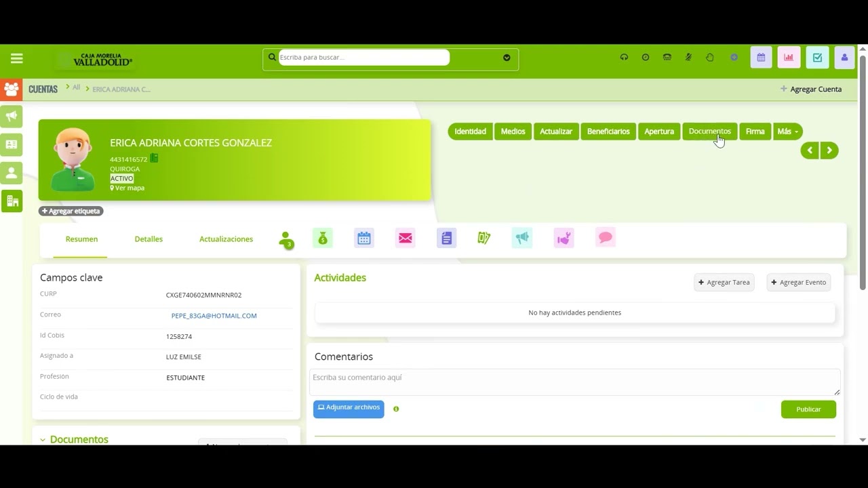Collapse the Documentos section
The width and height of the screenshot is (868, 488).
click(x=43, y=440)
